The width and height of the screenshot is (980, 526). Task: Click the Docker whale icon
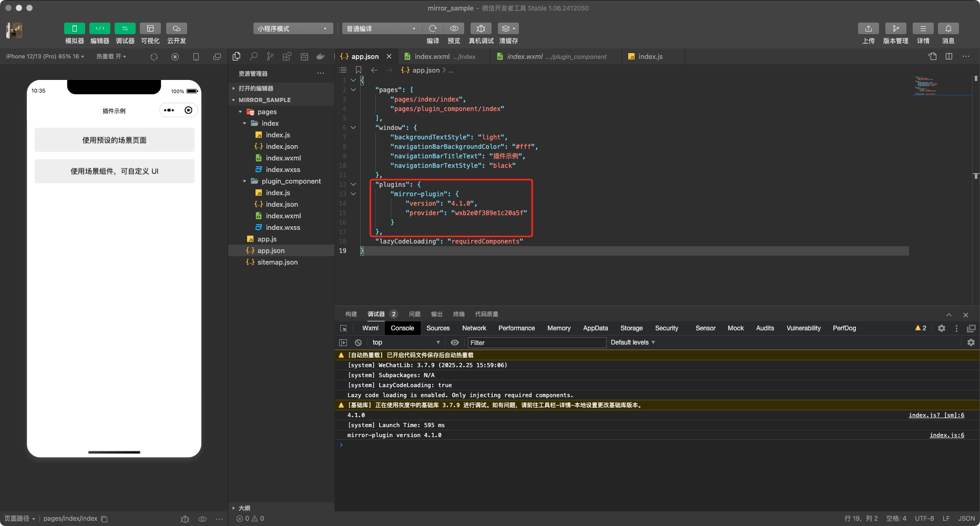(320, 56)
